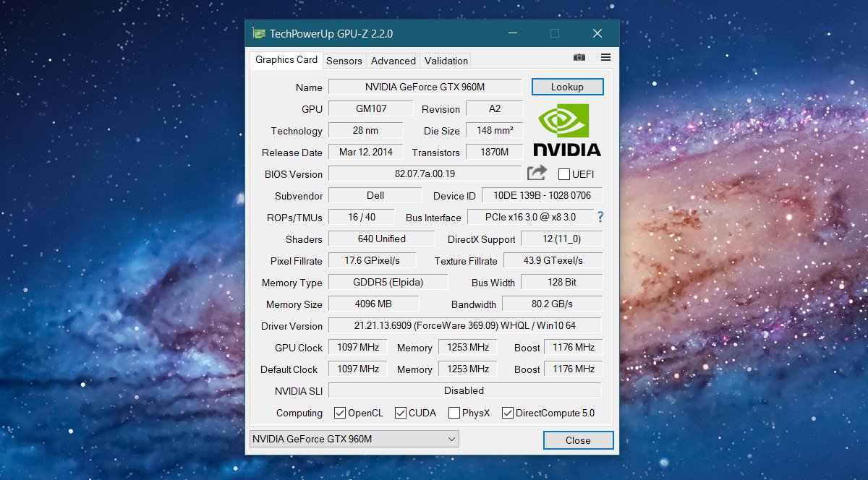
Task: Click the Technology field showing 28 nm
Action: (x=365, y=130)
